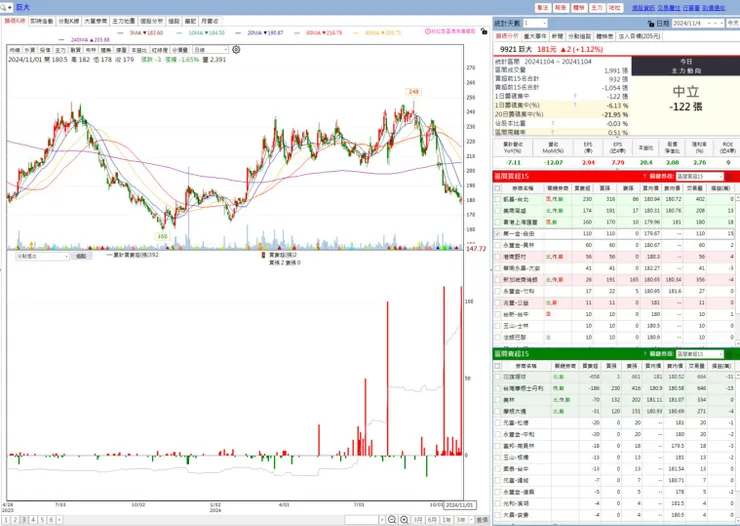Click the magnifier search icon beside 巨大
Viewport: 740px width, 526px height.
(4, 8)
